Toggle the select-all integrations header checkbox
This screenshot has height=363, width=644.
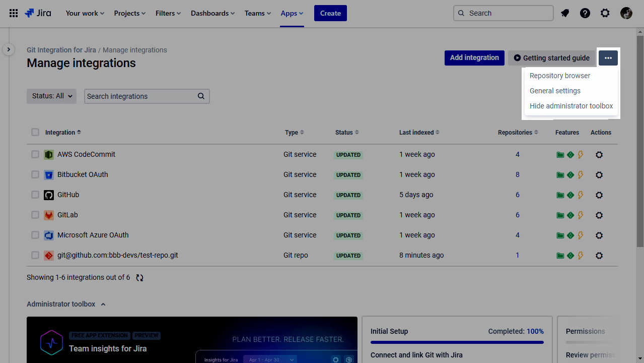click(35, 132)
